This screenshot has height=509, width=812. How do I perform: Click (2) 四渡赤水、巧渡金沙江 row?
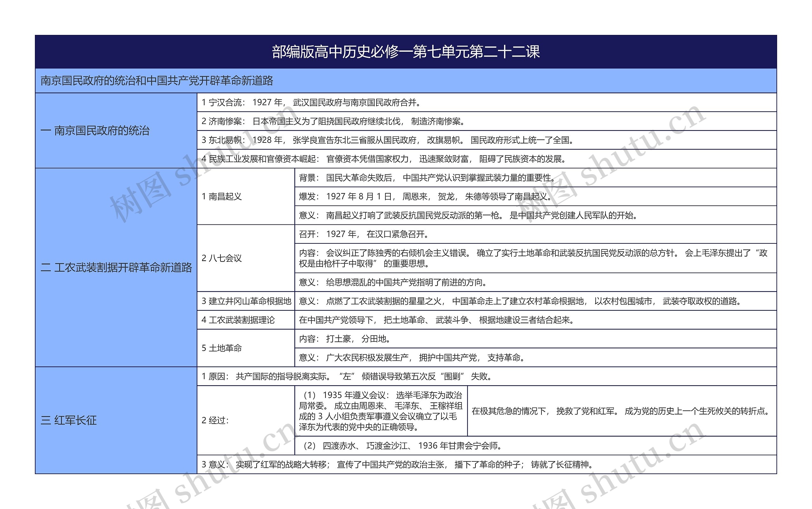(x=536, y=446)
